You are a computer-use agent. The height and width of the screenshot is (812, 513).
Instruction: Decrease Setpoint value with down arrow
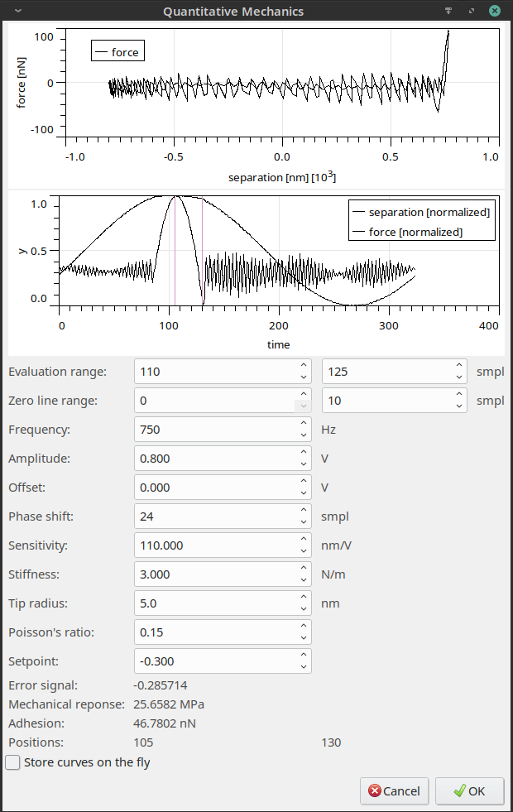click(304, 667)
